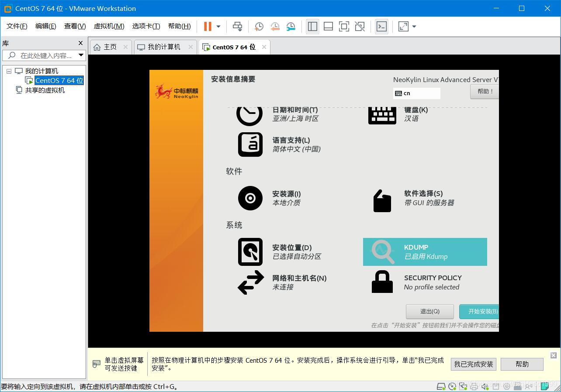The image size is (561, 392).
Task: Open SECURITY POLICY settings
Action: click(x=417, y=282)
